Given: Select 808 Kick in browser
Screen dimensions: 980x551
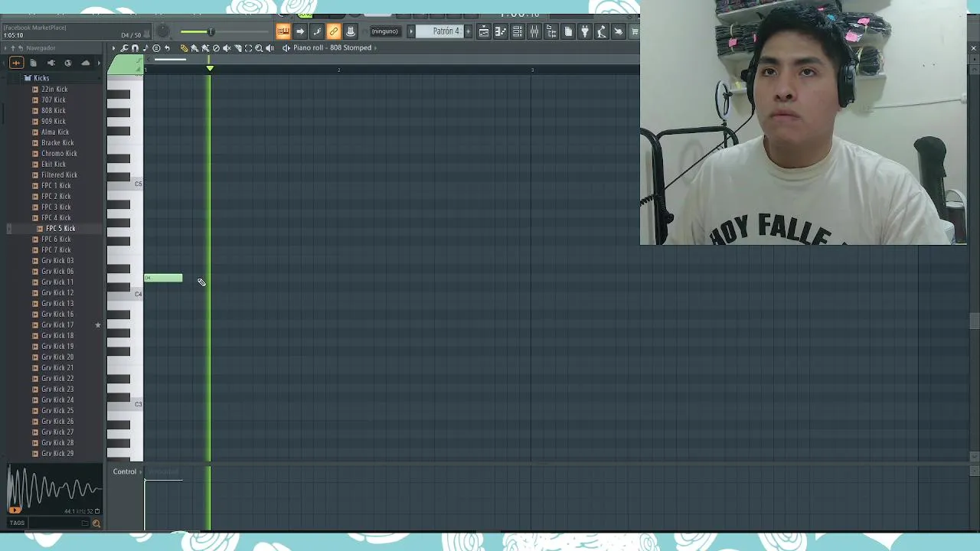Looking at the screenshot, I should 54,111.
